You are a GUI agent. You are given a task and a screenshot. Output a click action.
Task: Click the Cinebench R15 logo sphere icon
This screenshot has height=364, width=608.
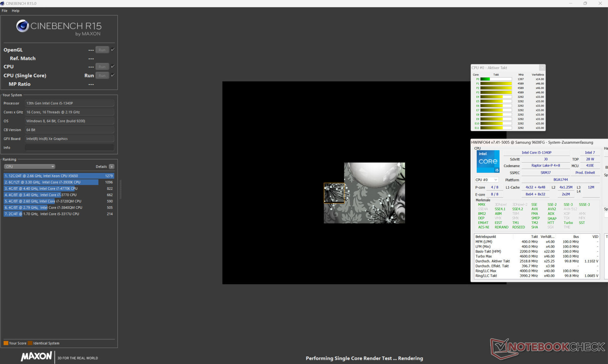(x=22, y=26)
